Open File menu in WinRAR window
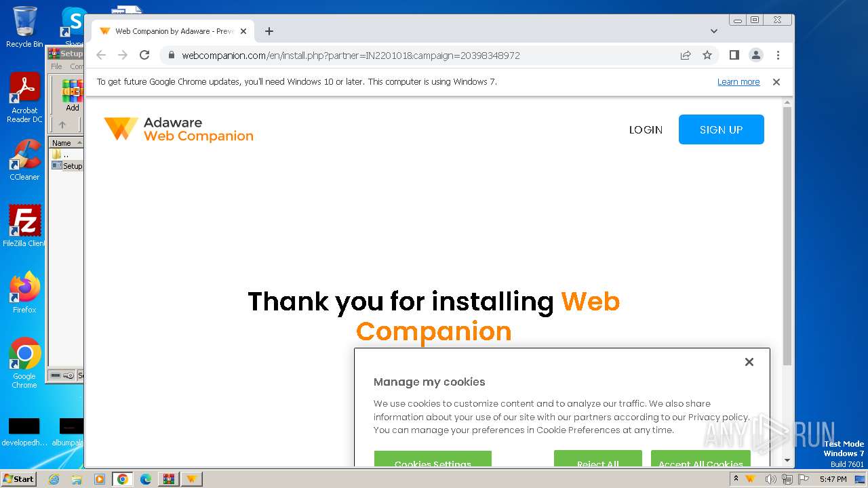This screenshot has height=488, width=868. coord(56,66)
